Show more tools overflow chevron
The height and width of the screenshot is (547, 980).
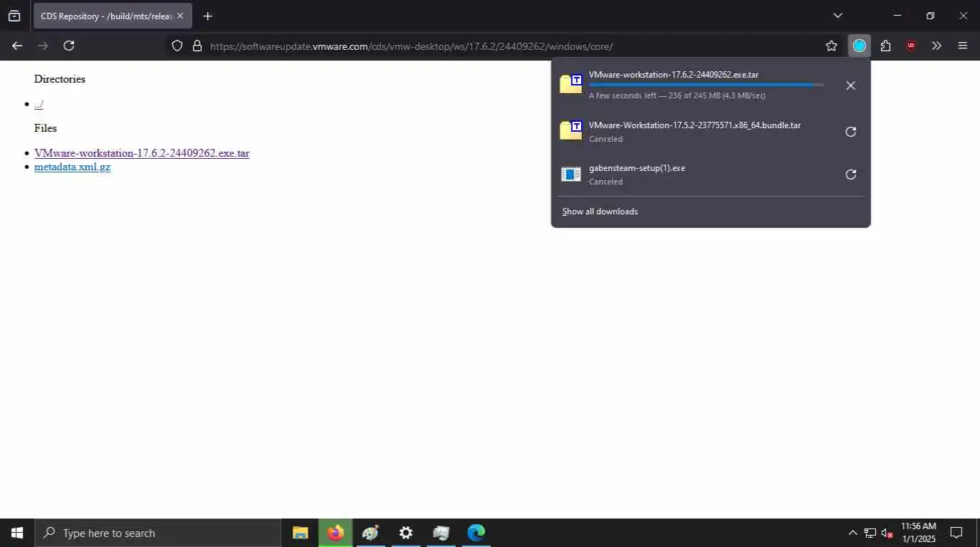tap(937, 46)
